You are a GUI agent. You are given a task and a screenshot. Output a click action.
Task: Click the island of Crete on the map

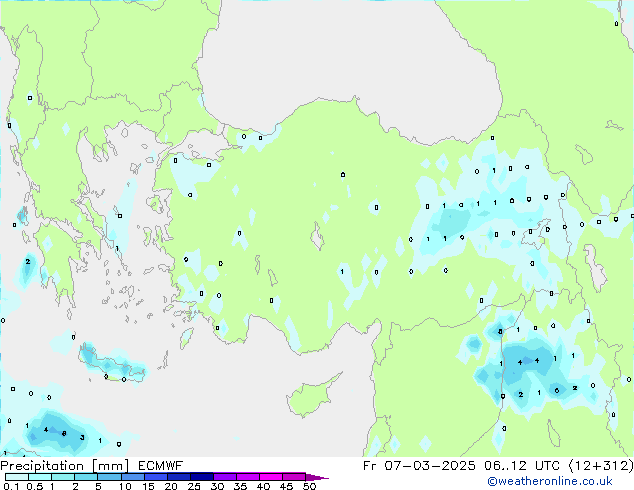click(x=111, y=366)
